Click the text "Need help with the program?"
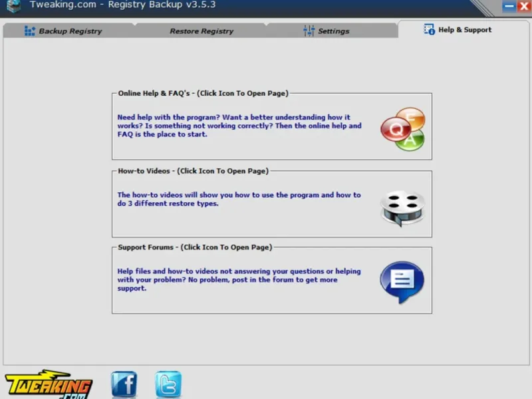 [169, 118]
